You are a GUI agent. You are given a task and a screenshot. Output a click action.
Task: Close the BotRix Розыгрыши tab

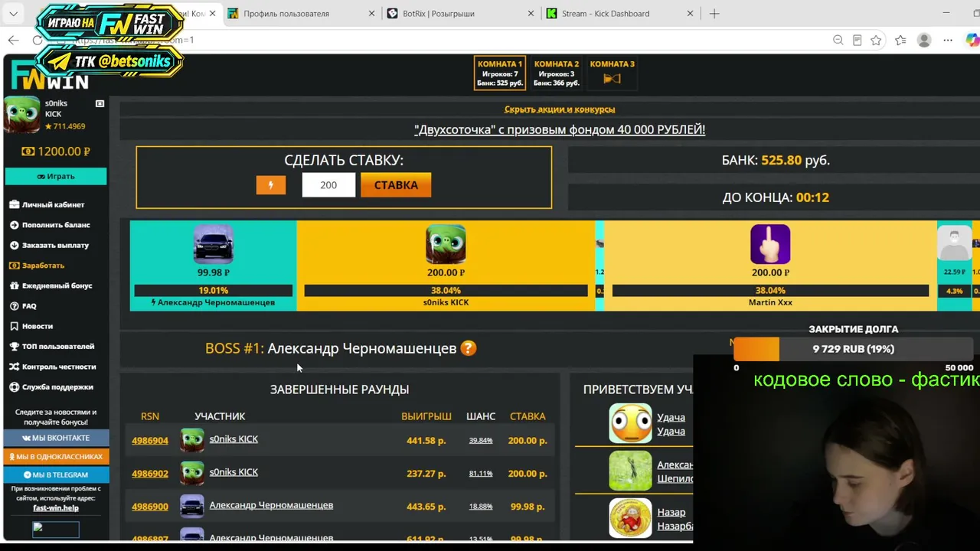point(531,14)
